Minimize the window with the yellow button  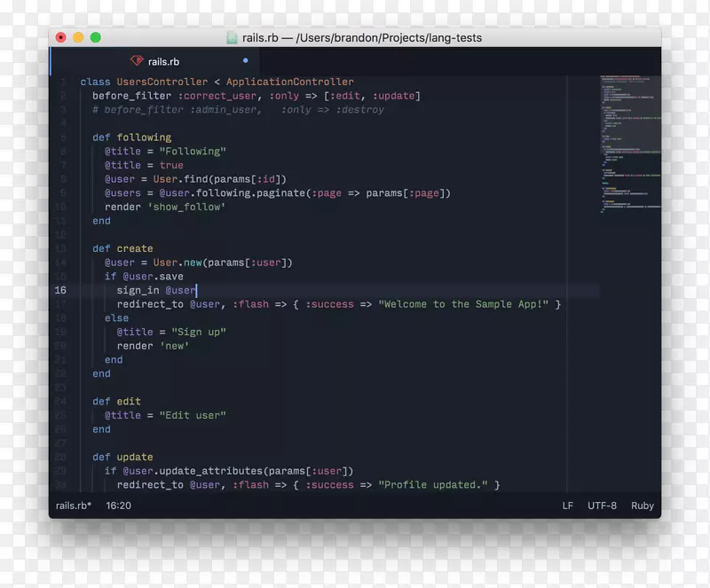[x=78, y=37]
